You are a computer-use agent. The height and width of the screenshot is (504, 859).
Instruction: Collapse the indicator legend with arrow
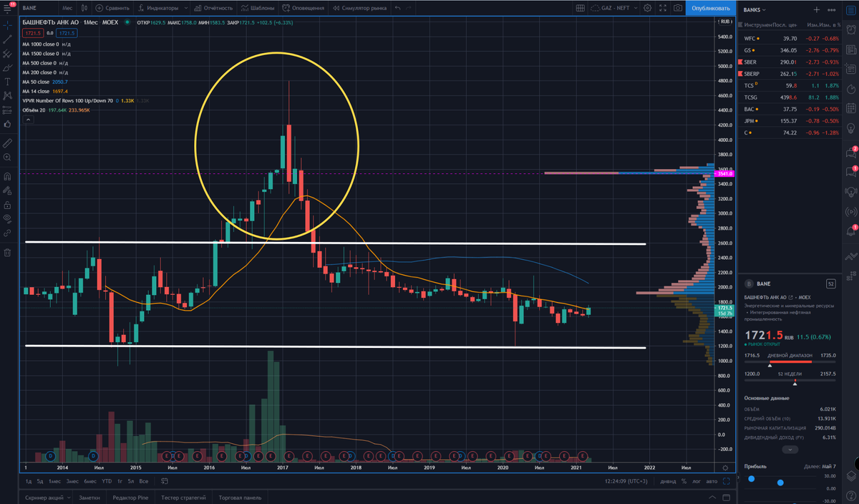tap(29, 120)
